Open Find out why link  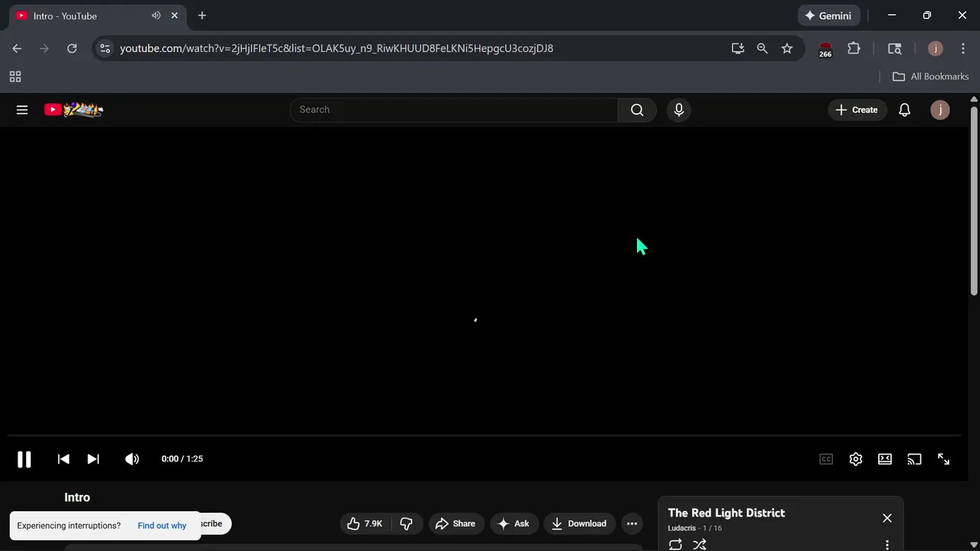(162, 526)
